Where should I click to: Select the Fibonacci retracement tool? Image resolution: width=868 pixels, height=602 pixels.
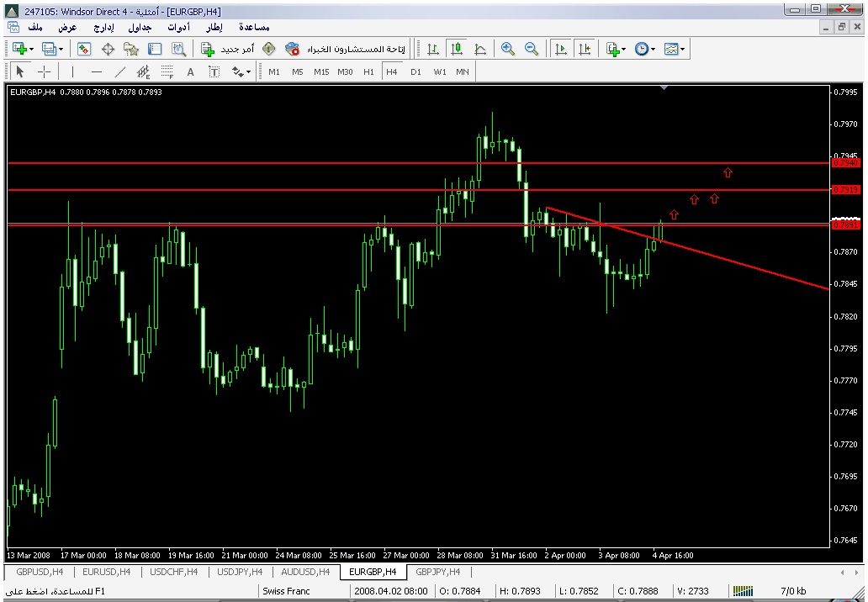[x=167, y=72]
